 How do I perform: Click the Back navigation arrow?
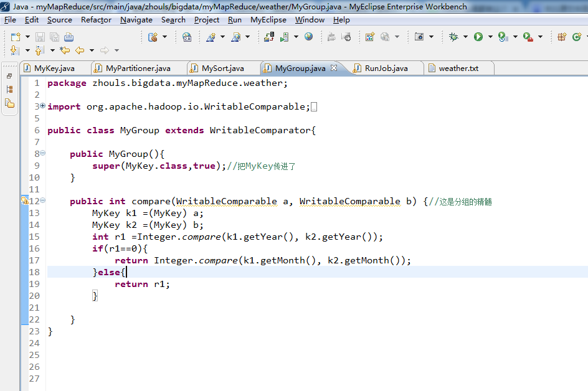(x=80, y=50)
